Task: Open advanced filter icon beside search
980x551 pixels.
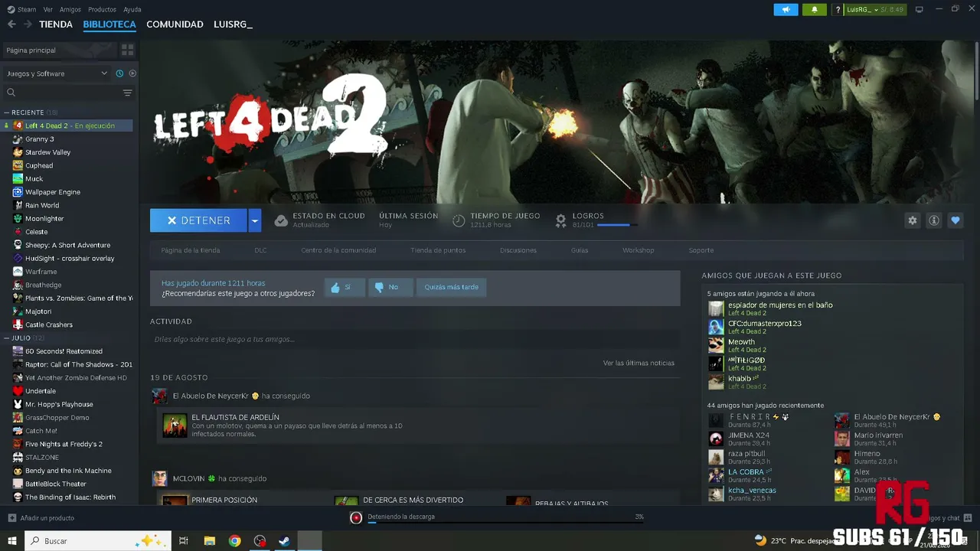Action: point(128,93)
